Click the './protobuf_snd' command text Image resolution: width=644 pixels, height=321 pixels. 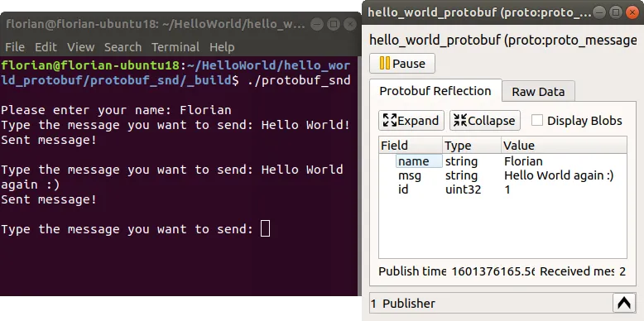[299, 80]
